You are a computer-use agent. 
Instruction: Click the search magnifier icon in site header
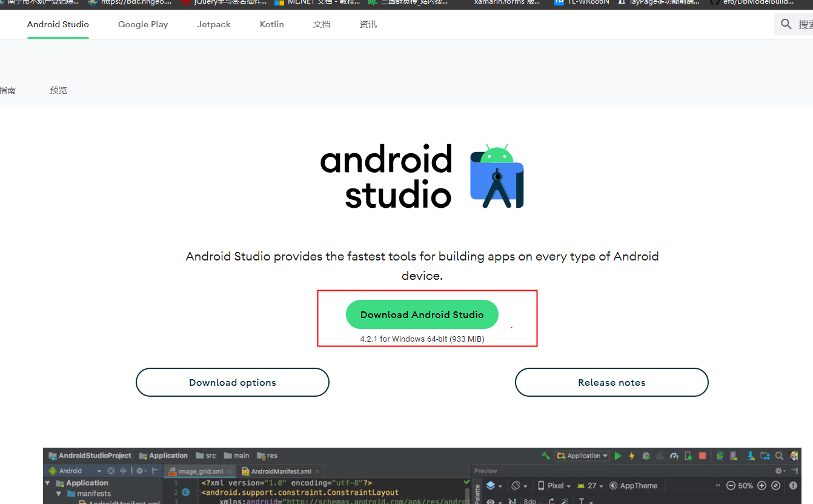pyautogui.click(x=786, y=24)
